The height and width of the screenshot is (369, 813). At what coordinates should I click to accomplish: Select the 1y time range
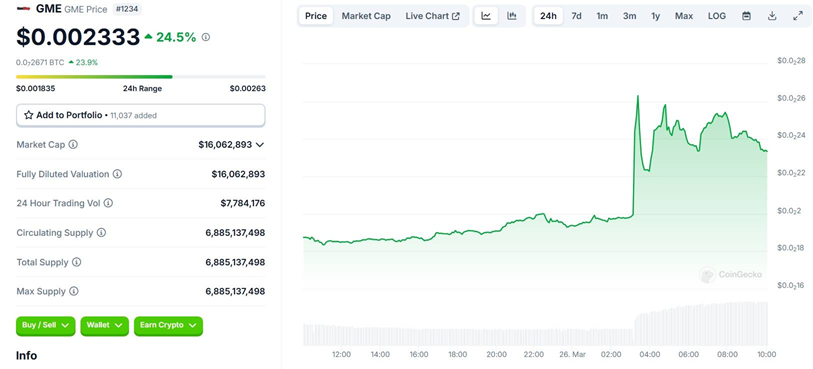(x=655, y=16)
